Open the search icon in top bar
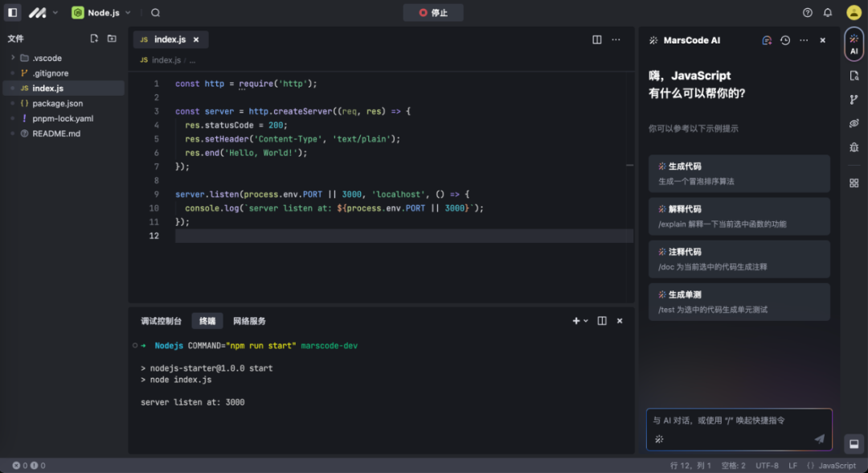 coord(155,13)
